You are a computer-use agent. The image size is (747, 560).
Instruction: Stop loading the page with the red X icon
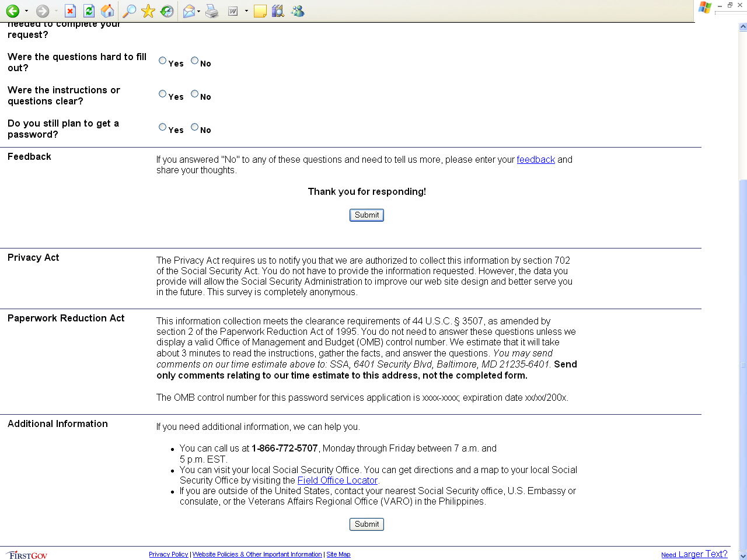[70, 11]
